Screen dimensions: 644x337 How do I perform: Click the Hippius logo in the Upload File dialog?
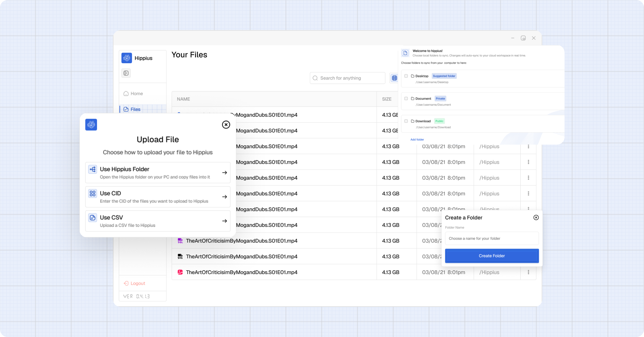click(91, 125)
